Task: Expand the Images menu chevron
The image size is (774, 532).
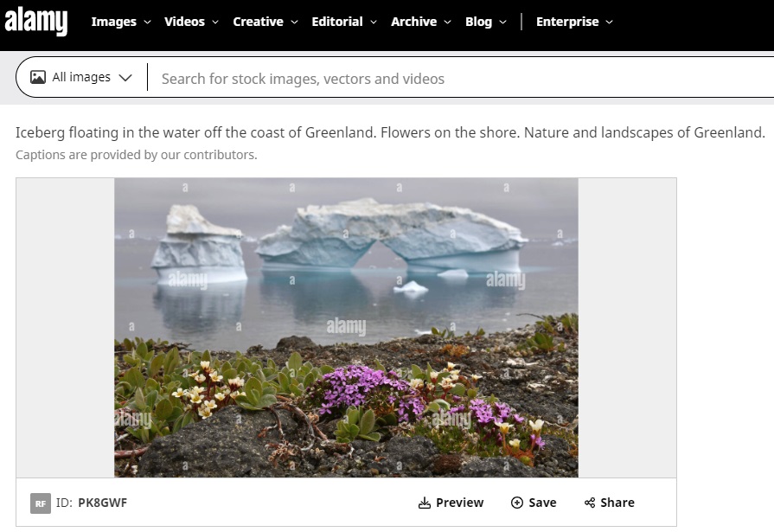Action: click(x=147, y=22)
